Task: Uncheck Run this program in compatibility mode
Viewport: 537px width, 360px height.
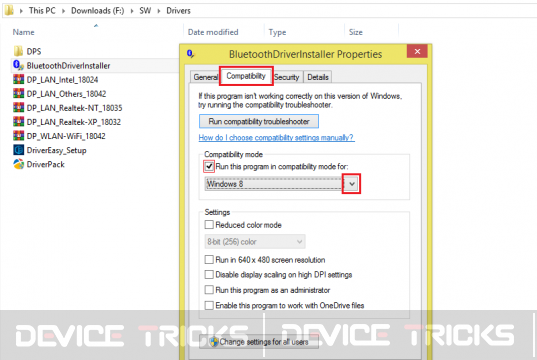Action: (x=209, y=166)
